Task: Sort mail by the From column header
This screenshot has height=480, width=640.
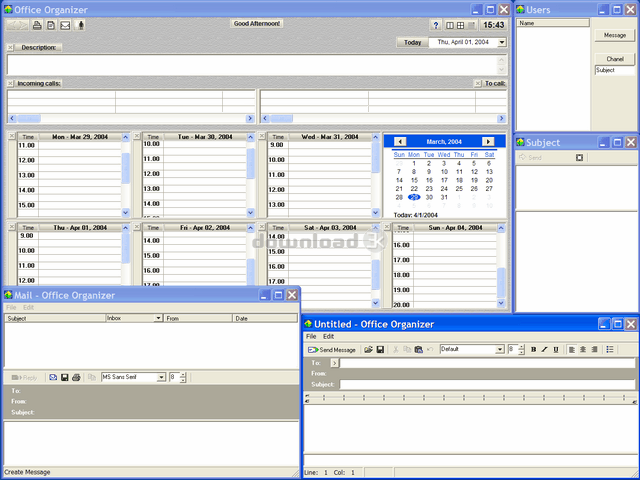Action: click(198, 318)
